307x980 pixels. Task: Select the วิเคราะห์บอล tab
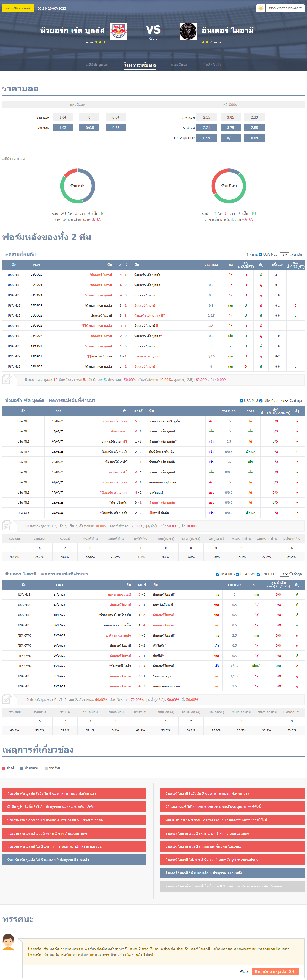point(140,65)
